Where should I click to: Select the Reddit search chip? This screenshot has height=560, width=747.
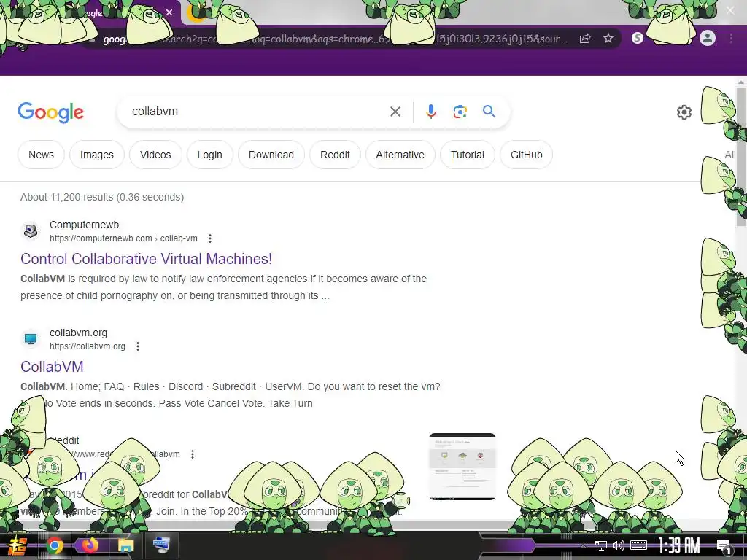pos(335,155)
